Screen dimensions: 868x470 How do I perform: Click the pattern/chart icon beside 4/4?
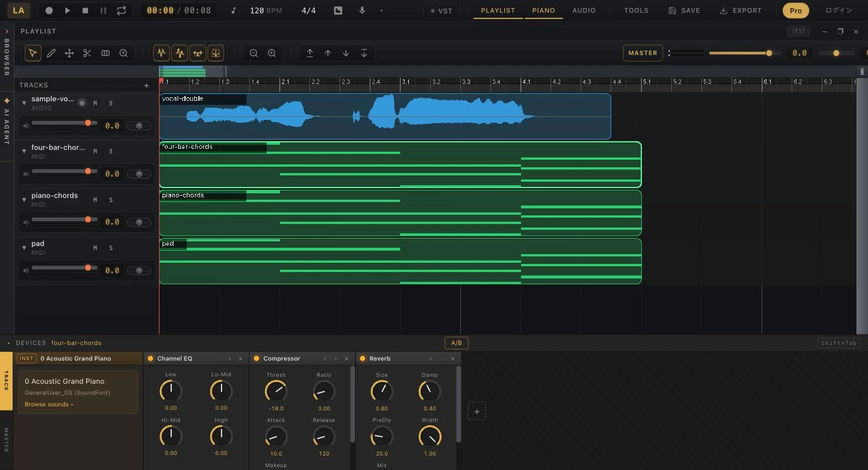[338, 10]
